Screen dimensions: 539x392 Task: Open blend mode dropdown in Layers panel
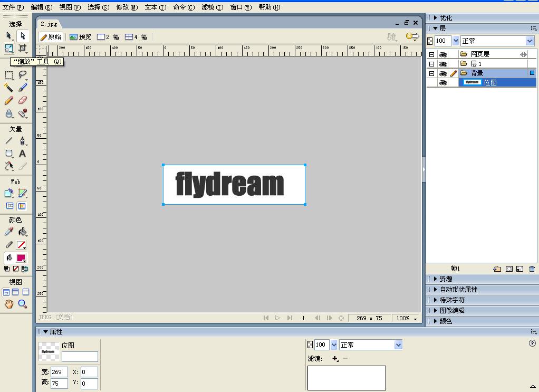[530, 41]
